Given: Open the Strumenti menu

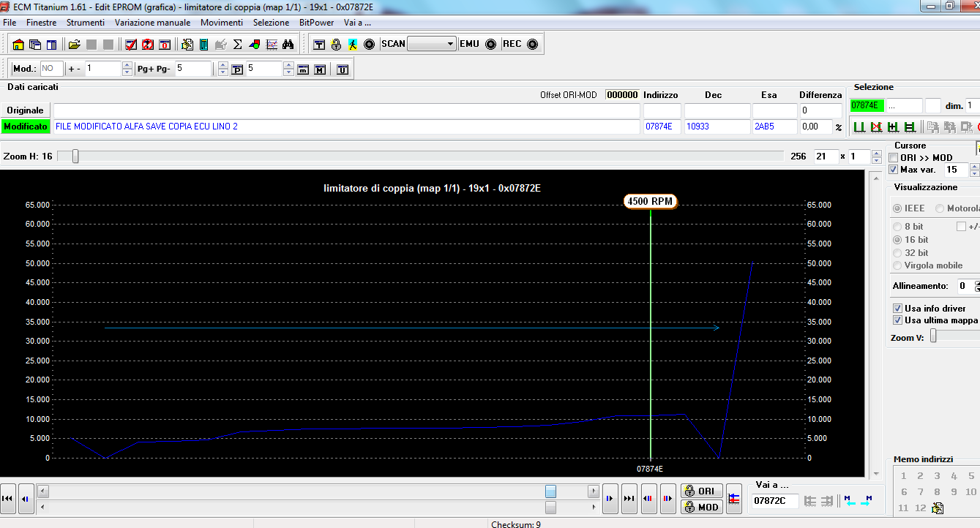Looking at the screenshot, I should pyautogui.click(x=85, y=23).
